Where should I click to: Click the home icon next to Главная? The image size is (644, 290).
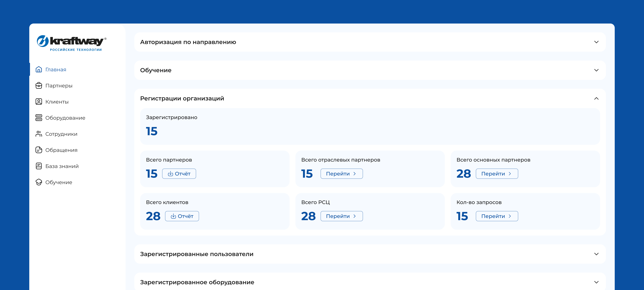(x=39, y=69)
